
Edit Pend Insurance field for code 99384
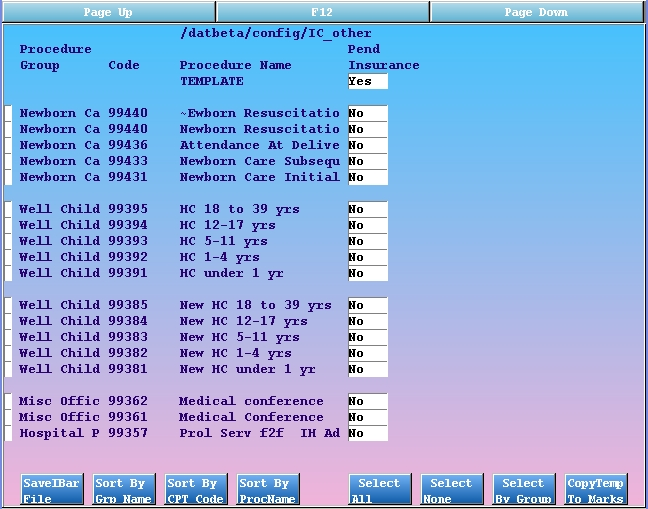(368, 321)
